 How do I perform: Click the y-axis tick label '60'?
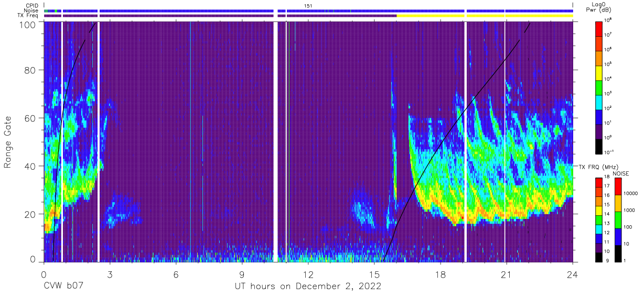coord(30,118)
